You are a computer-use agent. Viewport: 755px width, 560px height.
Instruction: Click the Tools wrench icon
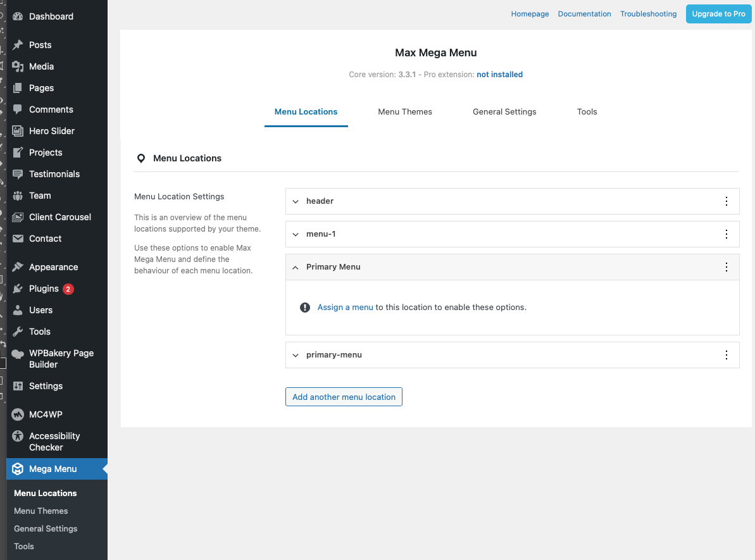point(18,332)
